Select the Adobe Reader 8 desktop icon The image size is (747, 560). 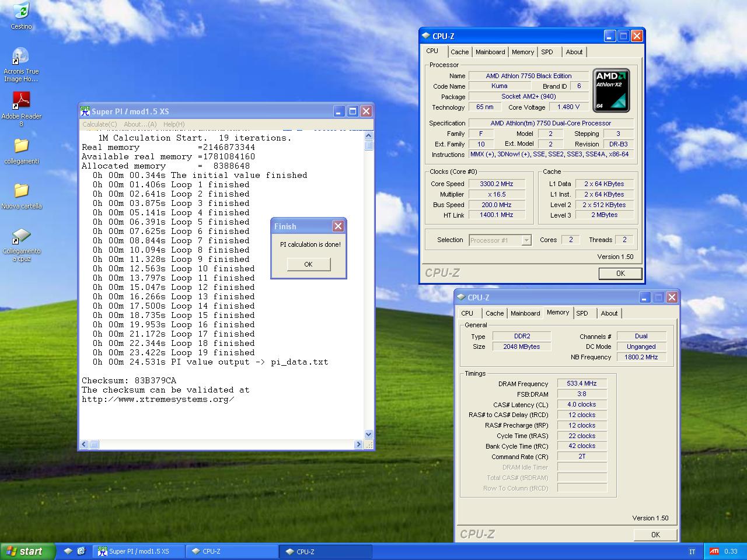point(21,109)
